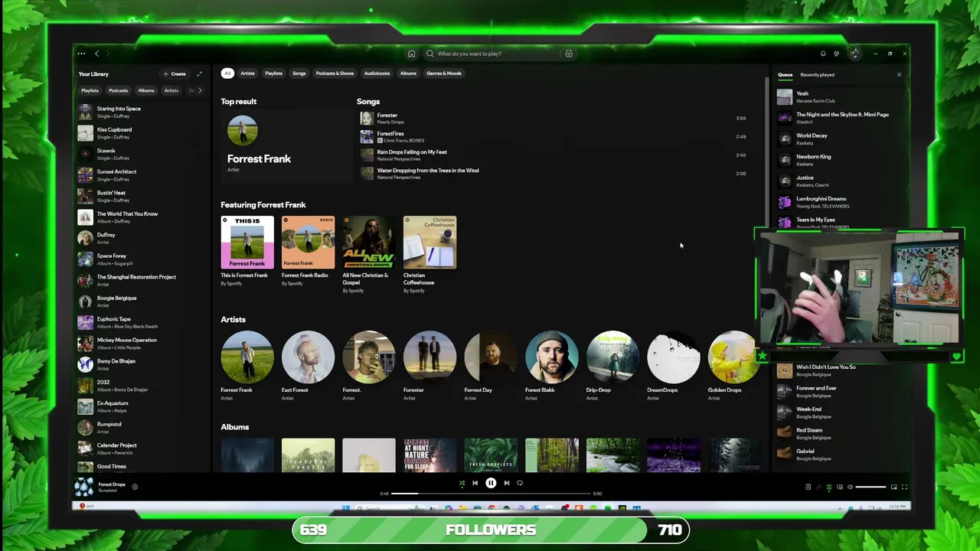The image size is (980, 551).
Task: Pause the current song
Action: pos(491,483)
